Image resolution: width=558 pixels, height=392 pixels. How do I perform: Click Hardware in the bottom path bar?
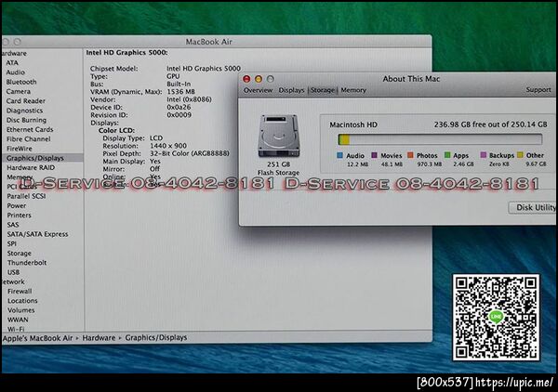coord(99,338)
